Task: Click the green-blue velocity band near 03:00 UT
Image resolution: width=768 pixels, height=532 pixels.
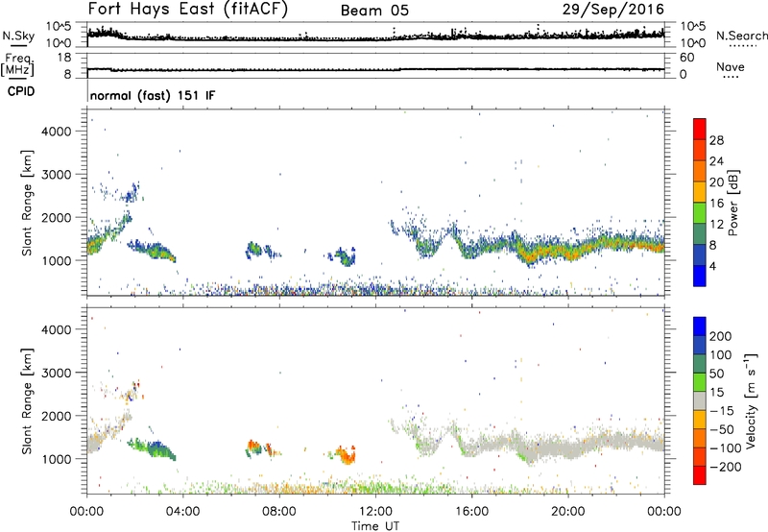Action: click(x=156, y=447)
